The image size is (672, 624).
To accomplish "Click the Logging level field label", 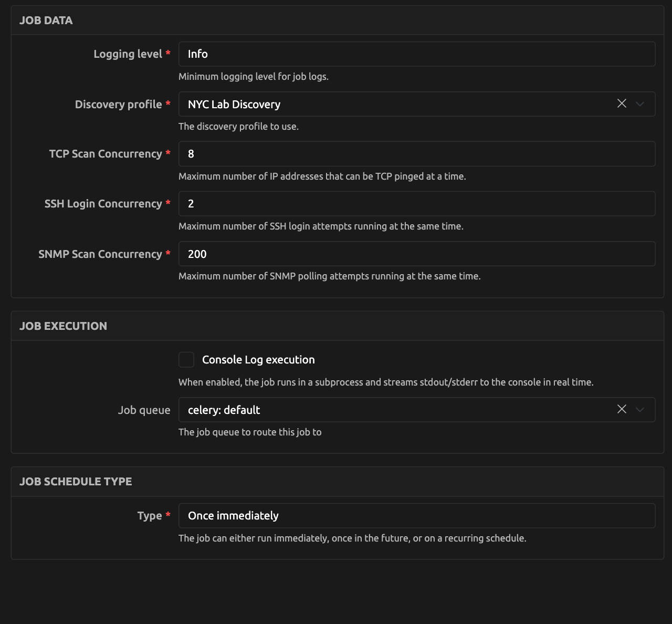I will click(128, 54).
